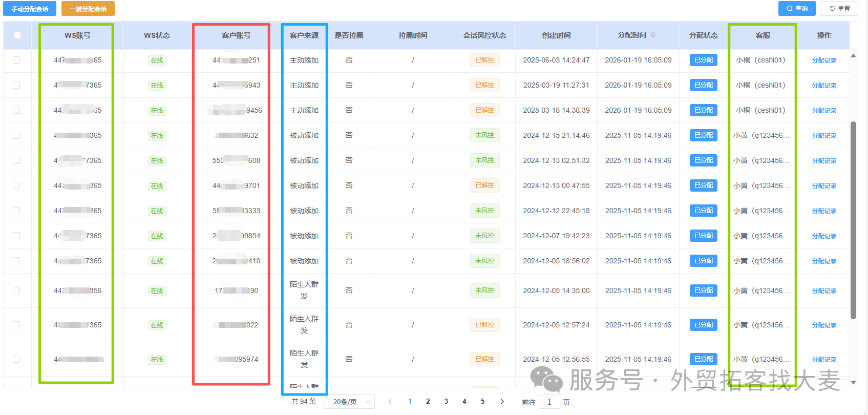This screenshot has width=868, height=415.
Task: Check the row created 2025-06-03 14:24:47
Action: [16, 60]
